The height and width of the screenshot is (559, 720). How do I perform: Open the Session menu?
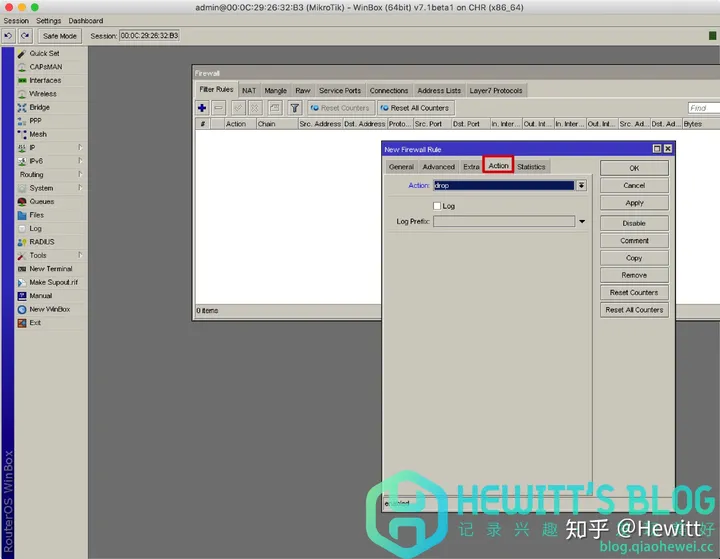pos(16,21)
